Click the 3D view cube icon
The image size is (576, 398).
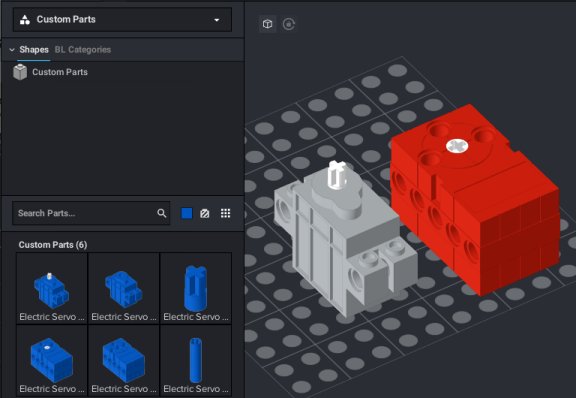click(267, 24)
